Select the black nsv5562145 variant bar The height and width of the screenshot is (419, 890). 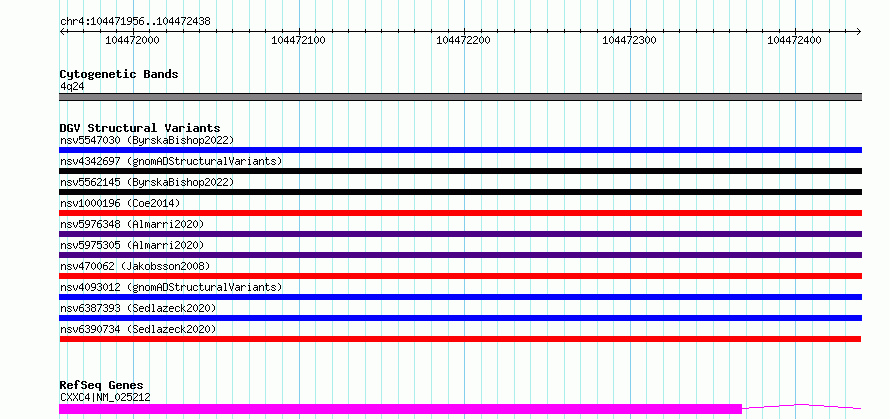pos(460,192)
